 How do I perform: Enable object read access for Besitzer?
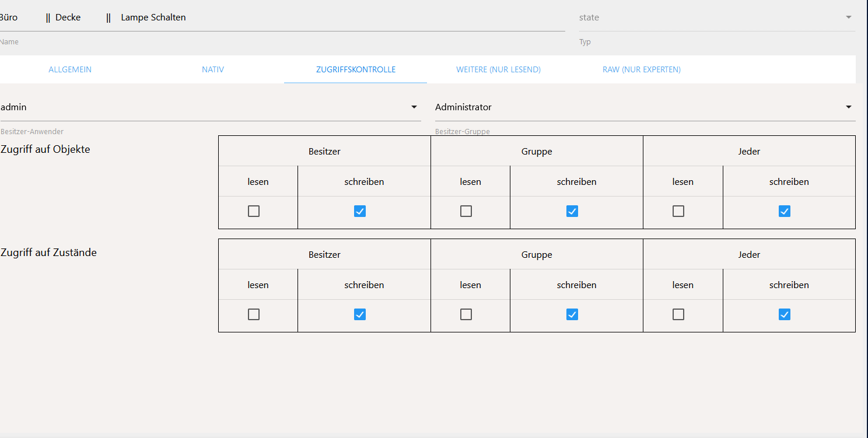pos(254,211)
